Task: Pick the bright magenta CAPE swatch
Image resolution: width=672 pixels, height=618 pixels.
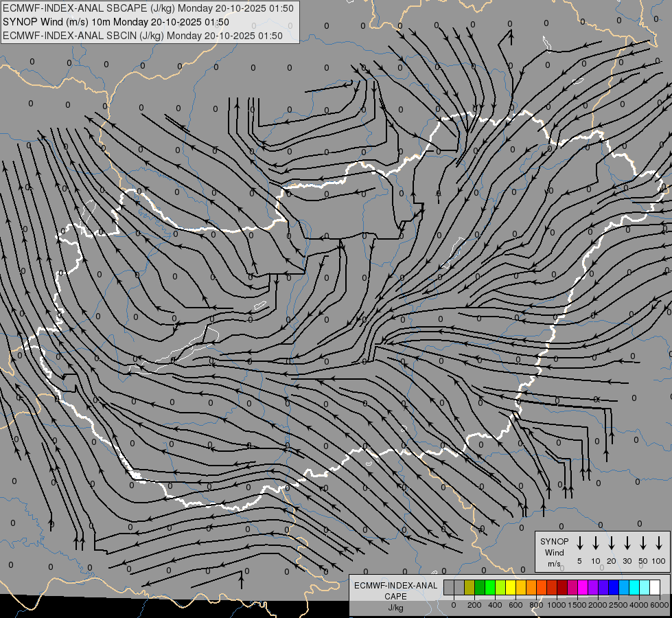Action: (583, 587)
